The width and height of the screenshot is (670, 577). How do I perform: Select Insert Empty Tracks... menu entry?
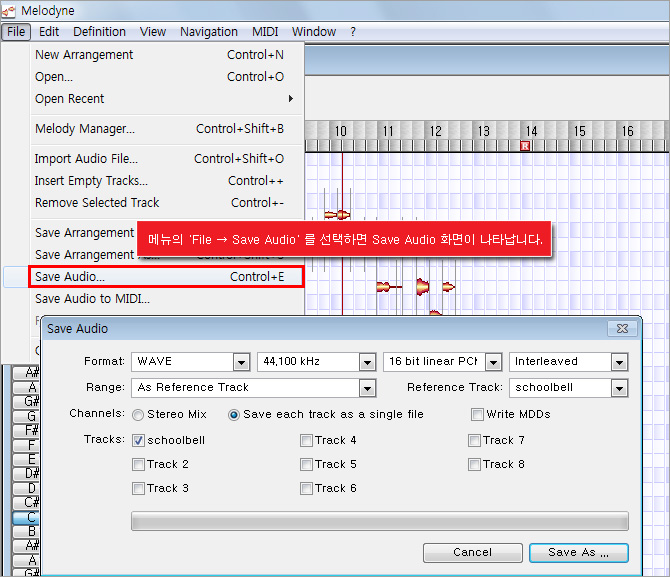point(159,181)
